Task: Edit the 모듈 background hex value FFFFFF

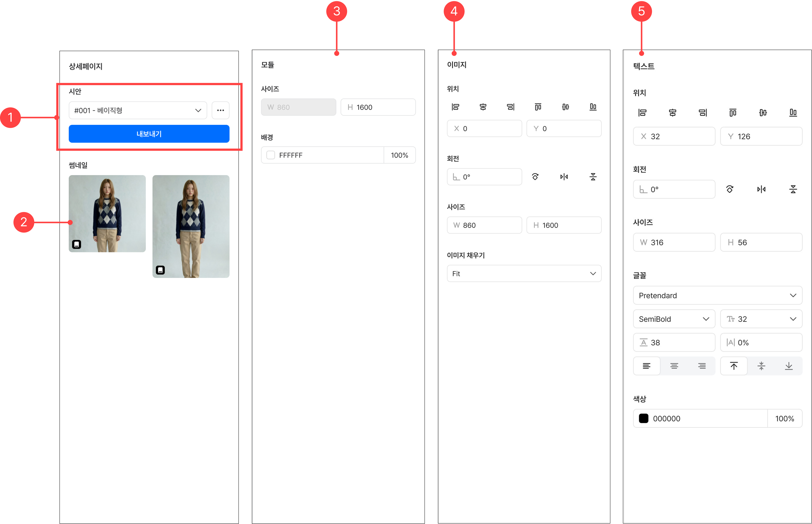Action: coord(323,155)
